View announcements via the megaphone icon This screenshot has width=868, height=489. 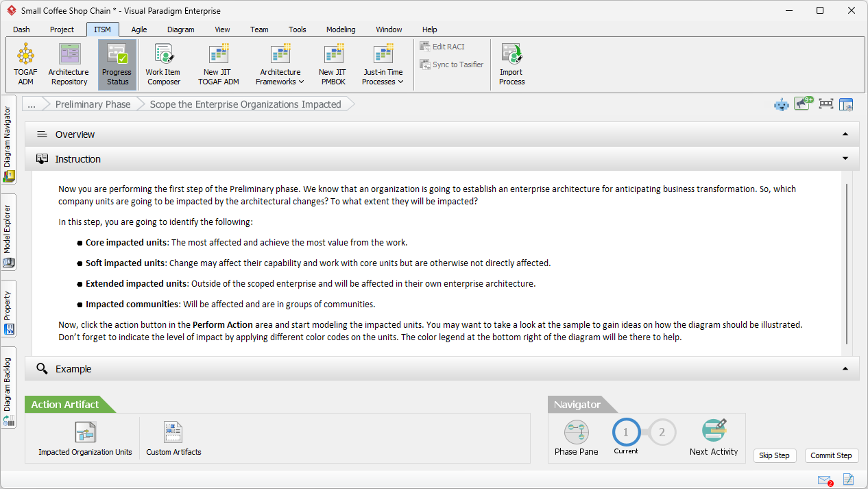(x=802, y=104)
